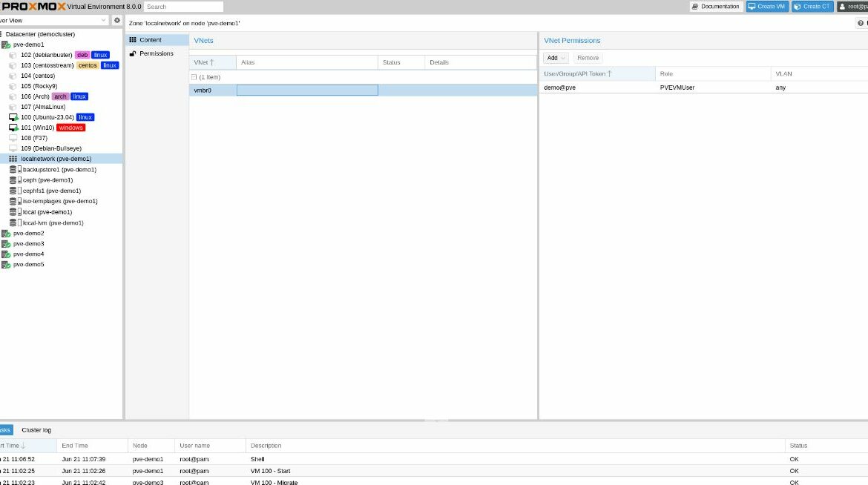
Task: Open tree settings gear beside Server View
Action: click(x=116, y=21)
